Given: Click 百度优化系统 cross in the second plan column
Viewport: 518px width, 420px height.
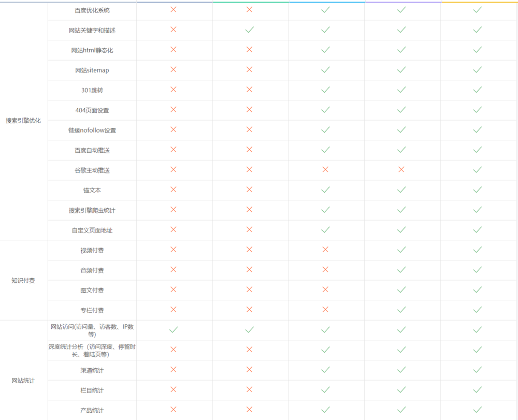Looking at the screenshot, I should point(250,9).
